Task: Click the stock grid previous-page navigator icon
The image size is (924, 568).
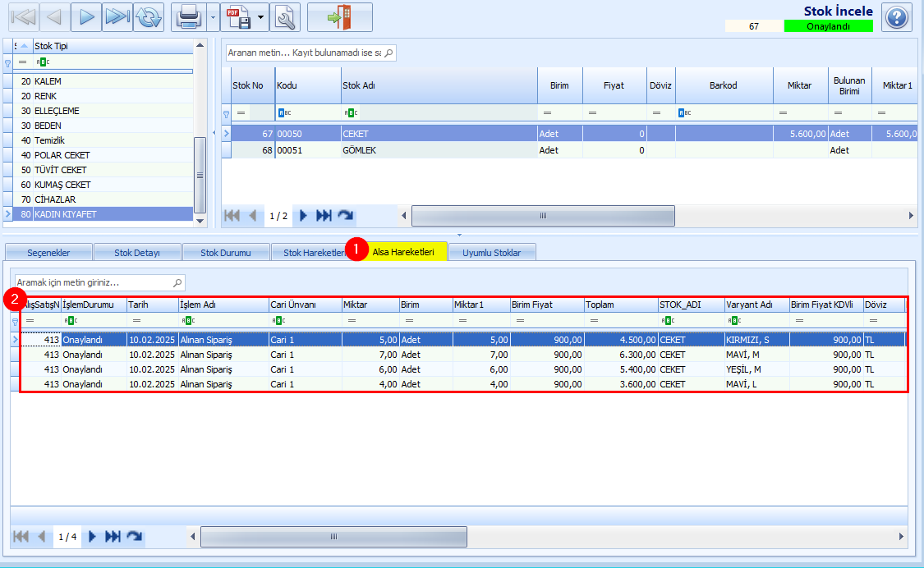Action: tap(253, 216)
